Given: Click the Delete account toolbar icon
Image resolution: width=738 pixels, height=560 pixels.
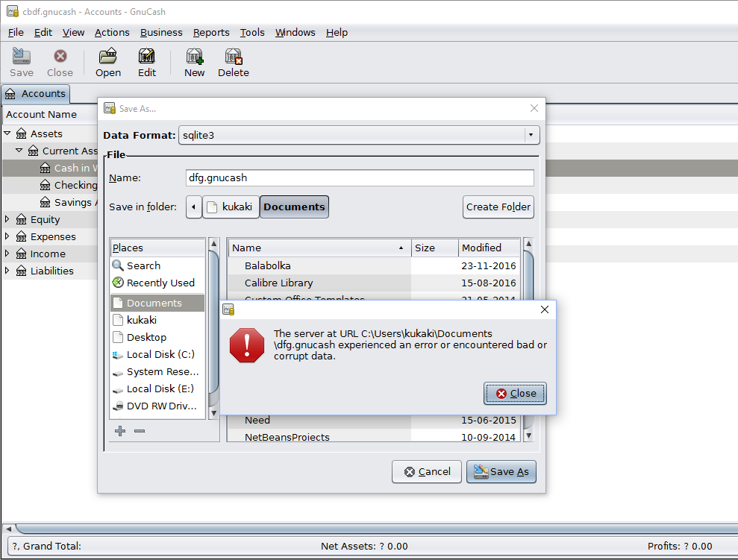Looking at the screenshot, I should pyautogui.click(x=234, y=56).
